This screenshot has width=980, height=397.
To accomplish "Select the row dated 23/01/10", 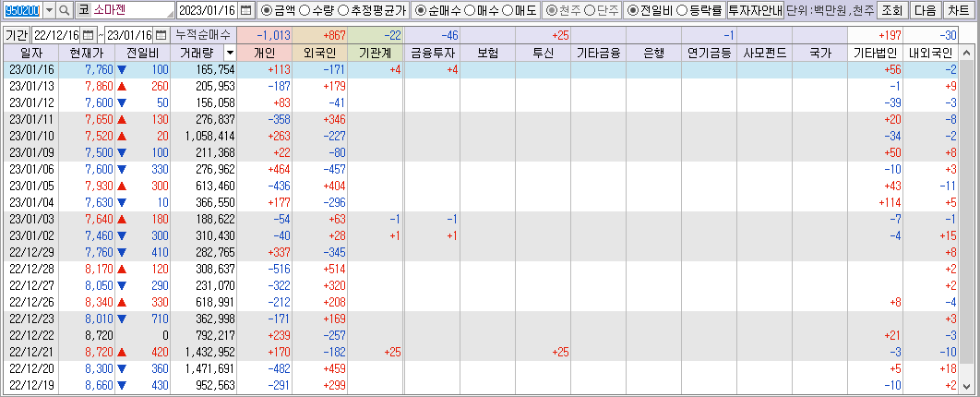I will click(483, 136).
